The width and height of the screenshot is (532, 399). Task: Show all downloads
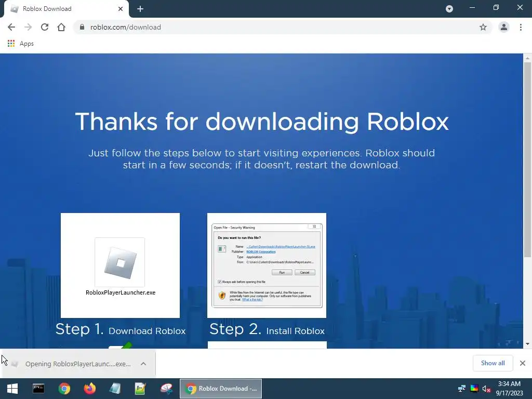[493, 363]
